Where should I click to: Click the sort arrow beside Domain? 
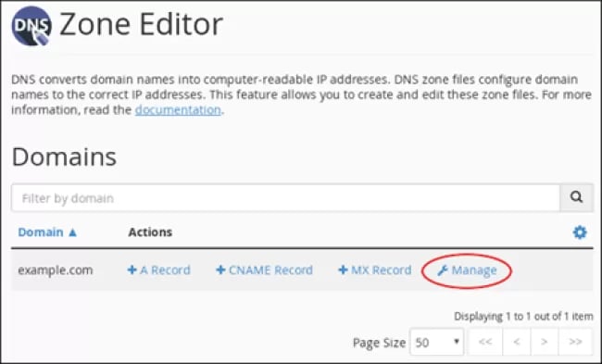pyautogui.click(x=72, y=232)
